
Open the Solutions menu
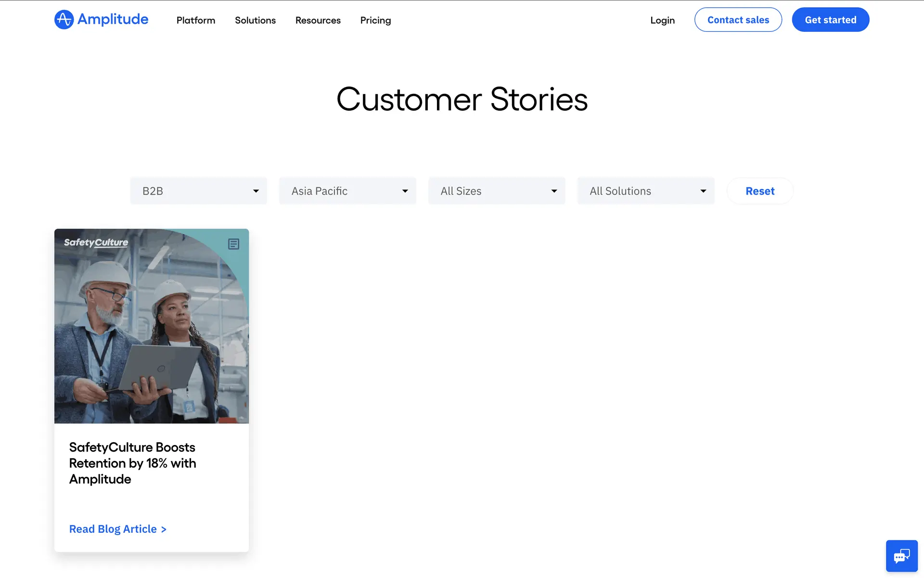[255, 20]
